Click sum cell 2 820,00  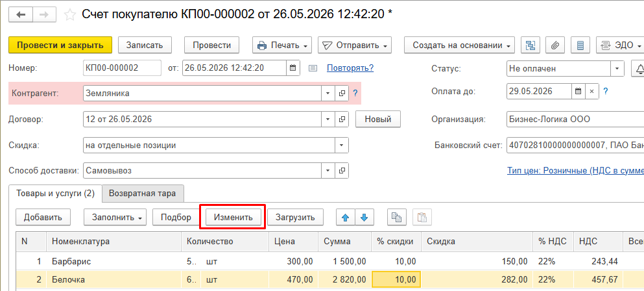click(x=344, y=280)
